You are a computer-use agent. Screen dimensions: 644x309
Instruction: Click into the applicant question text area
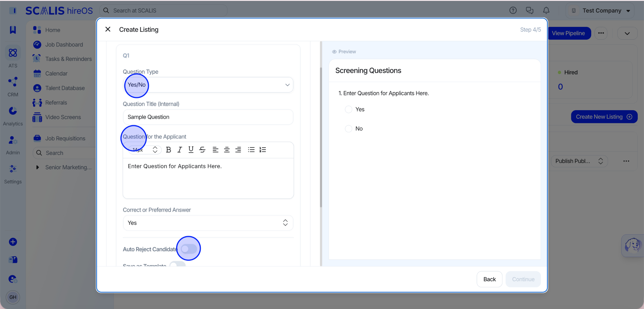pos(208,178)
